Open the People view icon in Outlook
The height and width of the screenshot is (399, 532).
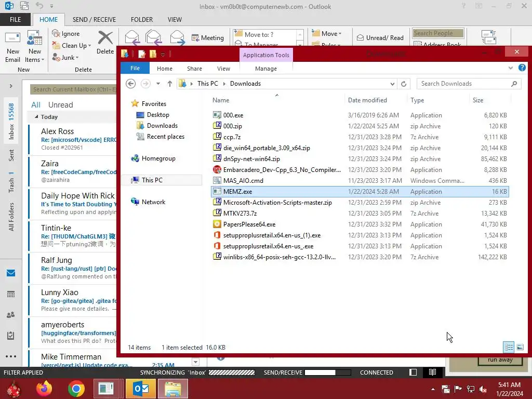pyautogui.click(x=11, y=315)
